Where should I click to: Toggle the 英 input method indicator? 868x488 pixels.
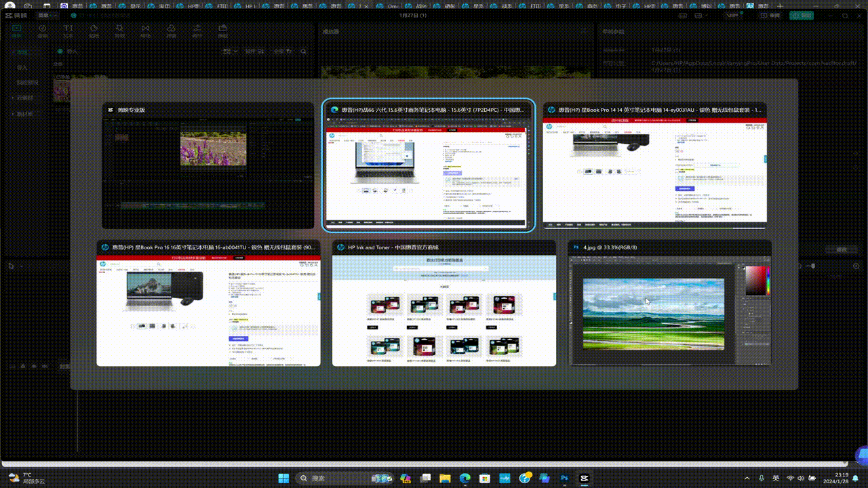click(x=776, y=478)
